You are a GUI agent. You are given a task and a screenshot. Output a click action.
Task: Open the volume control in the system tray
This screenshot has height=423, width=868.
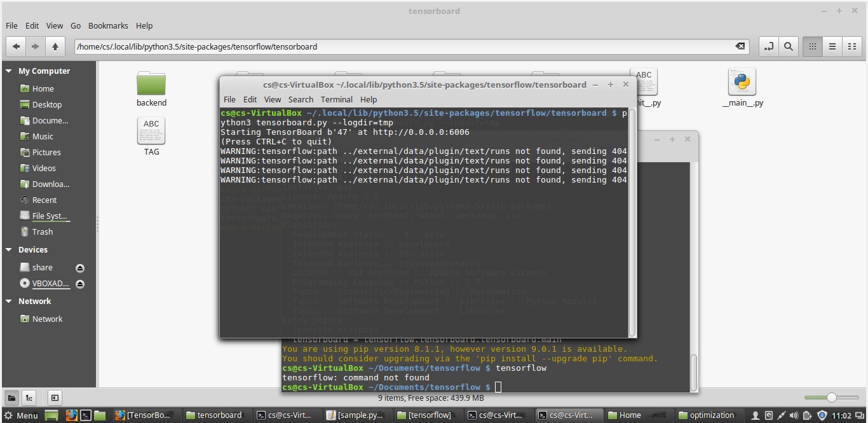pos(795,415)
